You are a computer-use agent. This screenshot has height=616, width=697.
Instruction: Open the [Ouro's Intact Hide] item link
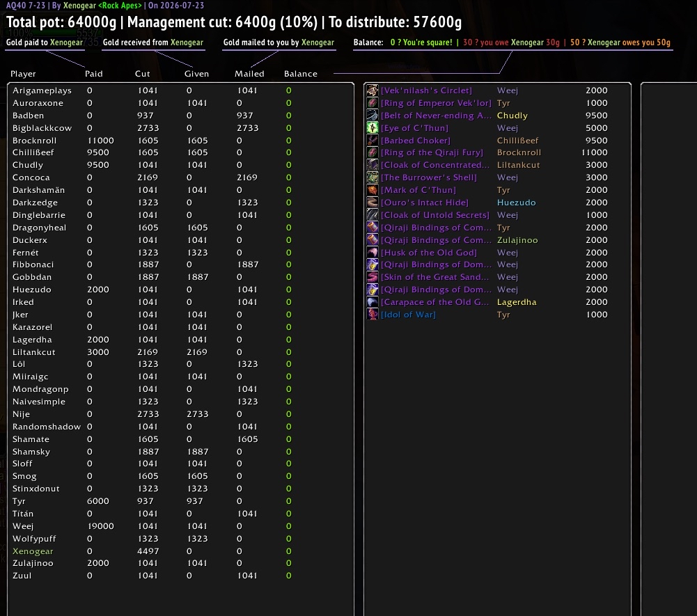pos(425,203)
